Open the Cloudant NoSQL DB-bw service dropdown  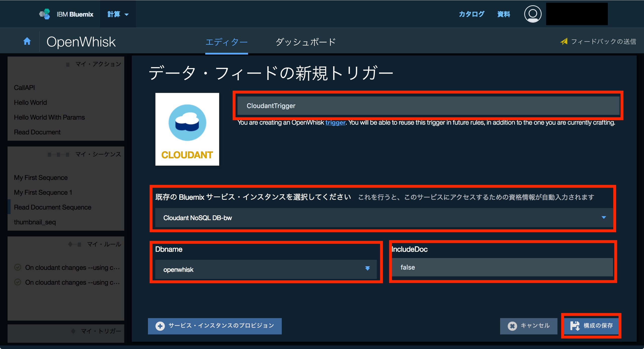tap(384, 218)
